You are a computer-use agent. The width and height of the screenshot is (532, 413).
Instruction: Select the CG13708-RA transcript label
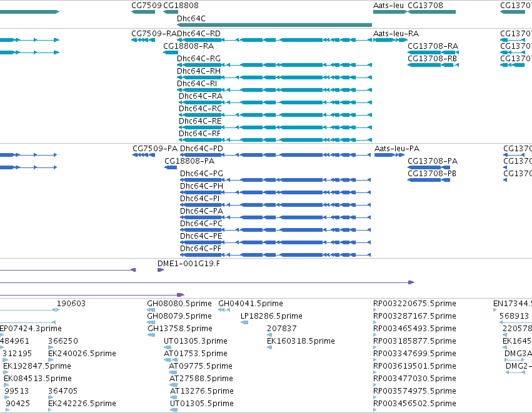click(433, 46)
